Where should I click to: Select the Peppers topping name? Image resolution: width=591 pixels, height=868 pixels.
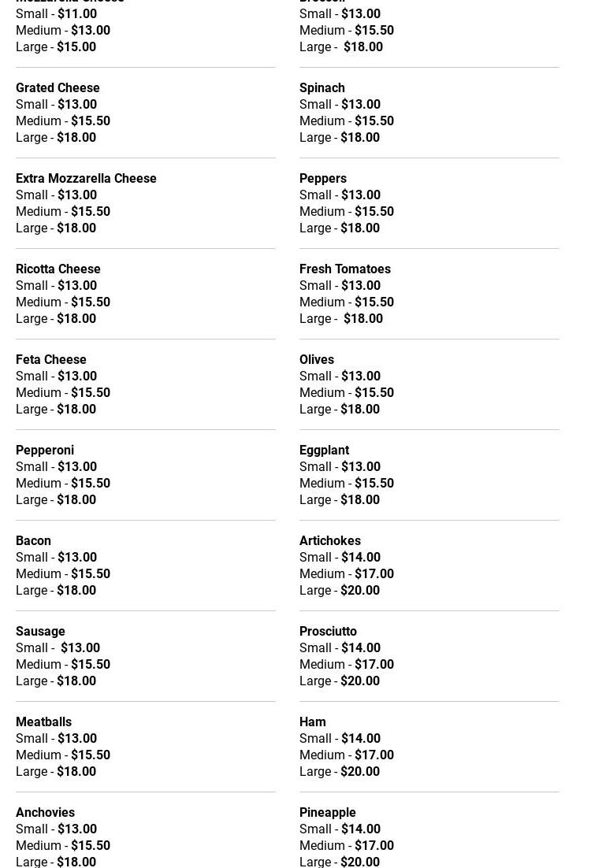point(322,178)
